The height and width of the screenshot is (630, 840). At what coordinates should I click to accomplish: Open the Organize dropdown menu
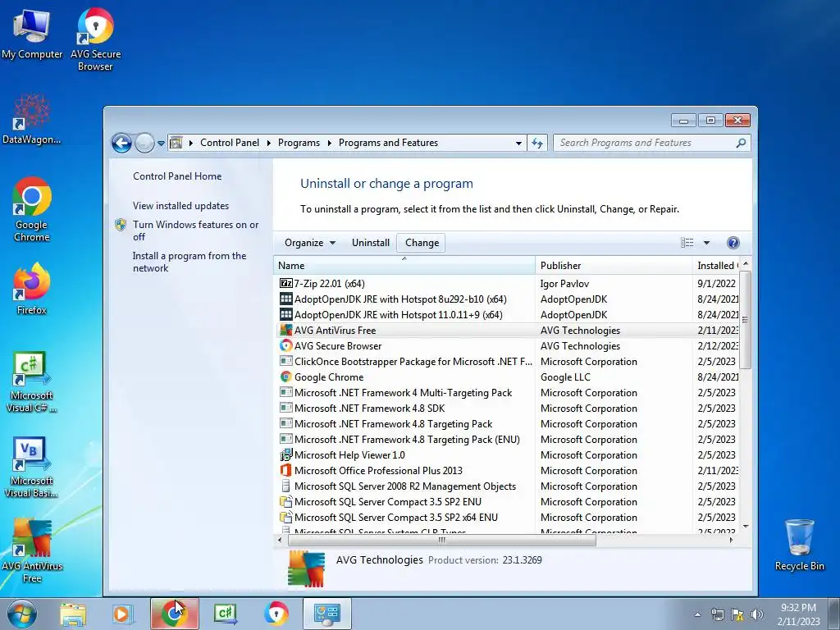click(309, 243)
